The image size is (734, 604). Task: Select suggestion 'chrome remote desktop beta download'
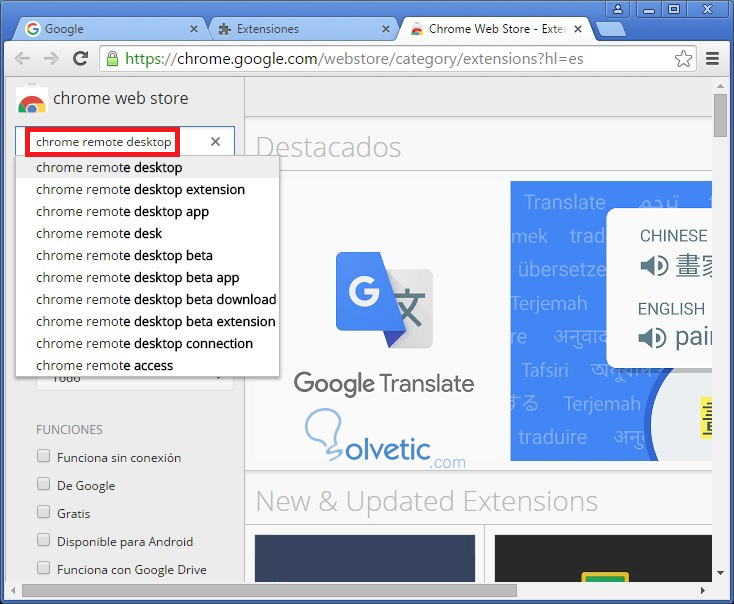pos(147,299)
